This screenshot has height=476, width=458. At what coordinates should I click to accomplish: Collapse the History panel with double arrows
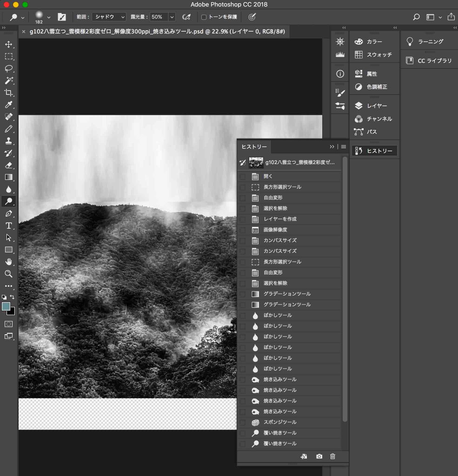tap(332, 146)
